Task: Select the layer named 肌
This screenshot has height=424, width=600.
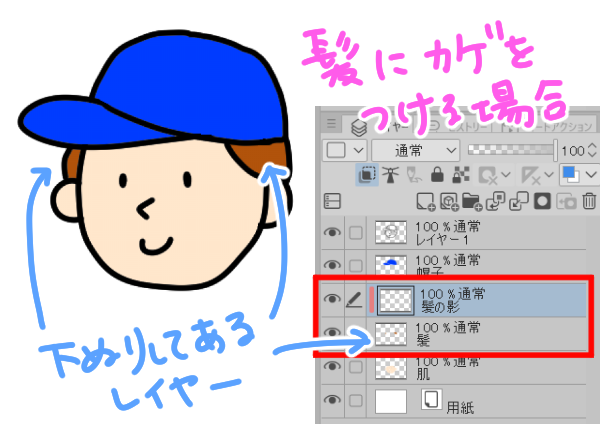Action: 423,374
